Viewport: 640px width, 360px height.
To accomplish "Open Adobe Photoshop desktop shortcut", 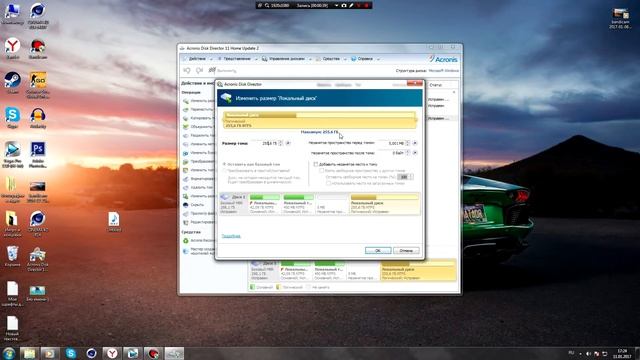I will click(x=38, y=154).
